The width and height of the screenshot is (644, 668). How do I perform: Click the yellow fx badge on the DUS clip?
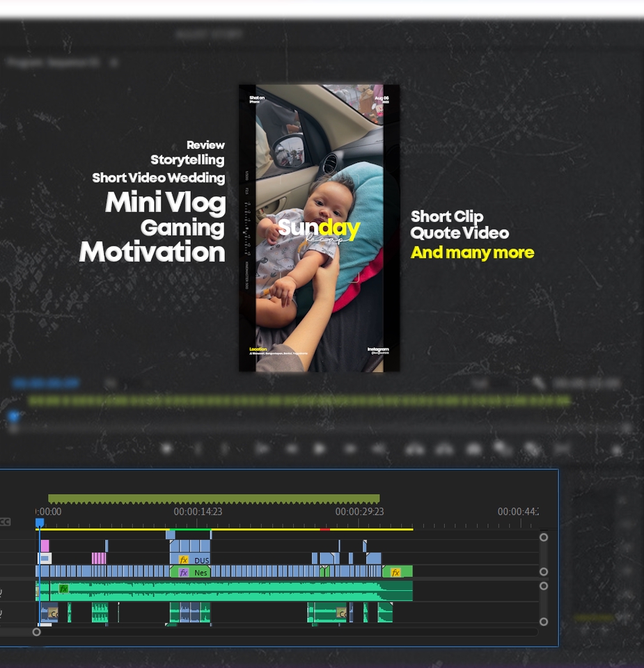point(184,559)
